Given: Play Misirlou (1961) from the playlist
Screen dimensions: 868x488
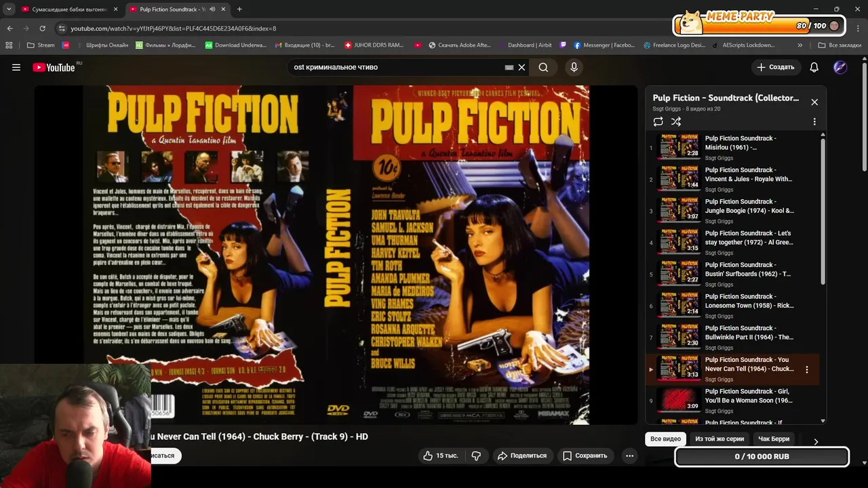Looking at the screenshot, I should click(732, 148).
